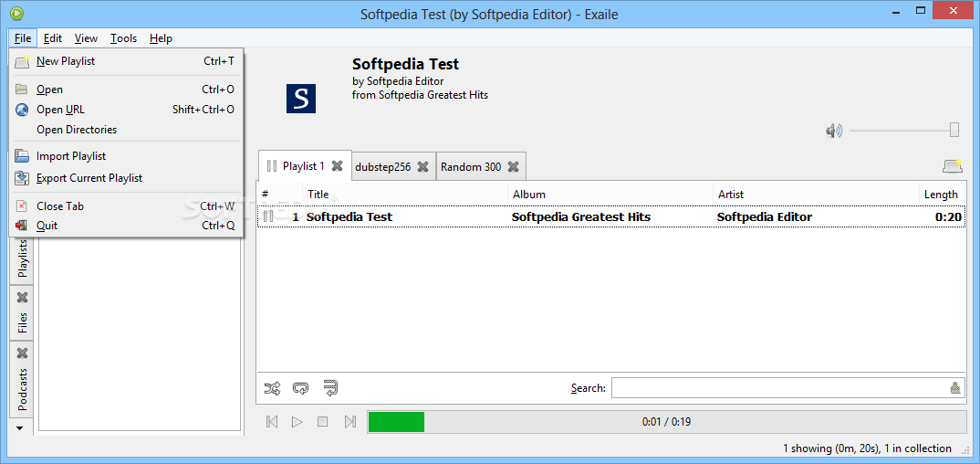Click the play button
Screen dimensions: 980x464
pos(297,421)
